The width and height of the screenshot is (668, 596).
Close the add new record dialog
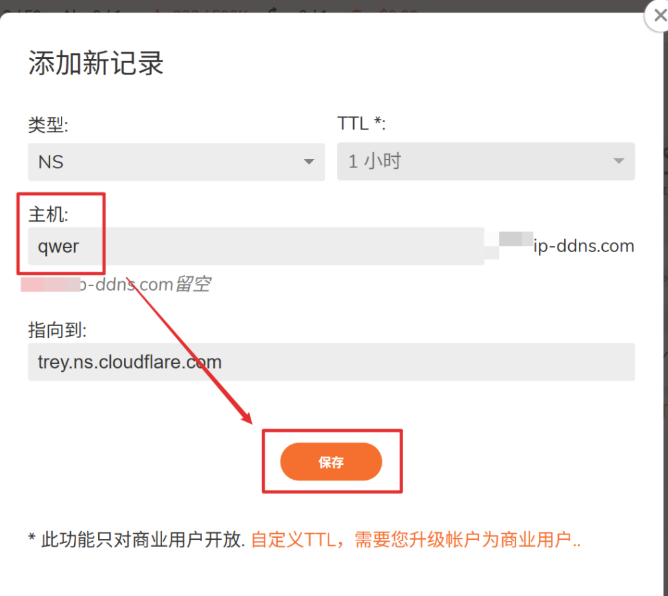[x=660, y=16]
